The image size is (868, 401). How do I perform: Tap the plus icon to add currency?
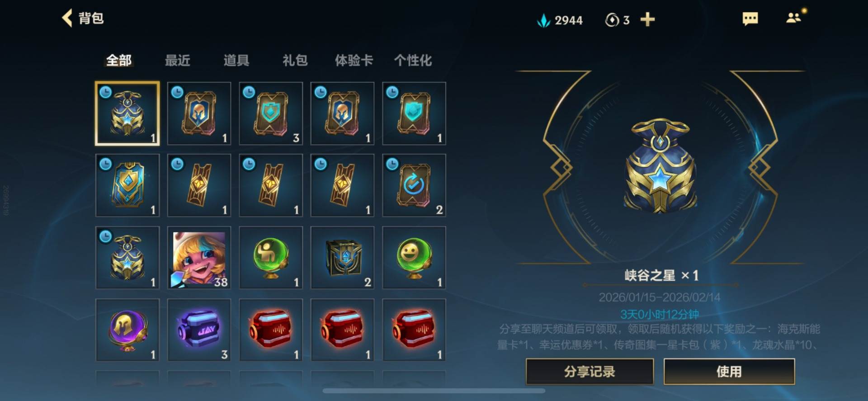click(647, 19)
